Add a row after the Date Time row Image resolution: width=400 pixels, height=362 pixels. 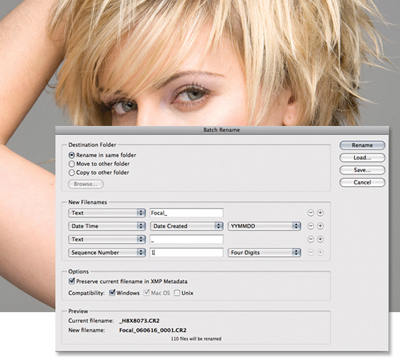pos(320,226)
